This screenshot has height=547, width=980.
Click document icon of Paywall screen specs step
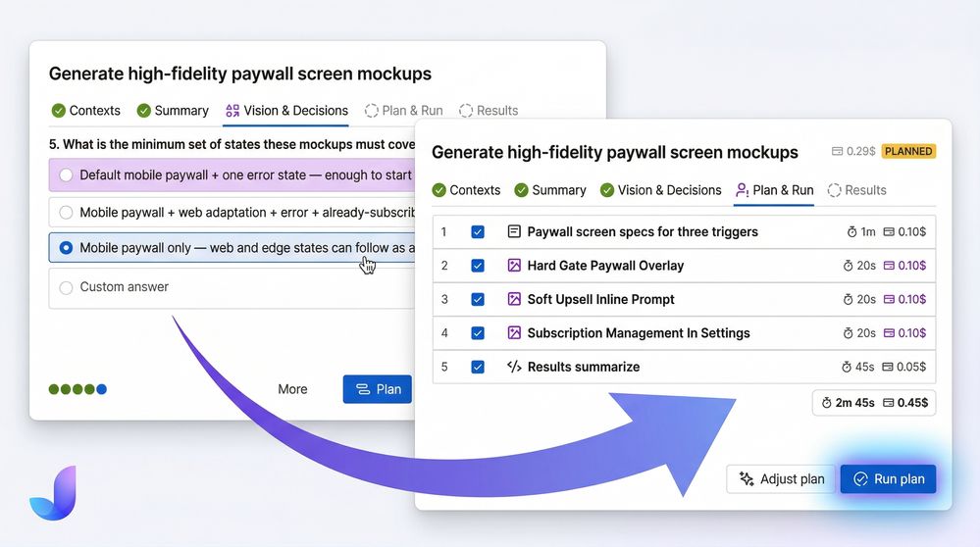(514, 231)
